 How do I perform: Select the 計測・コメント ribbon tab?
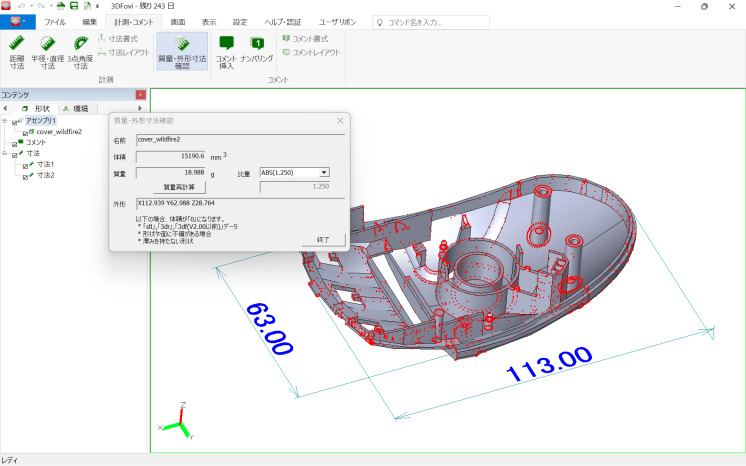point(134,22)
